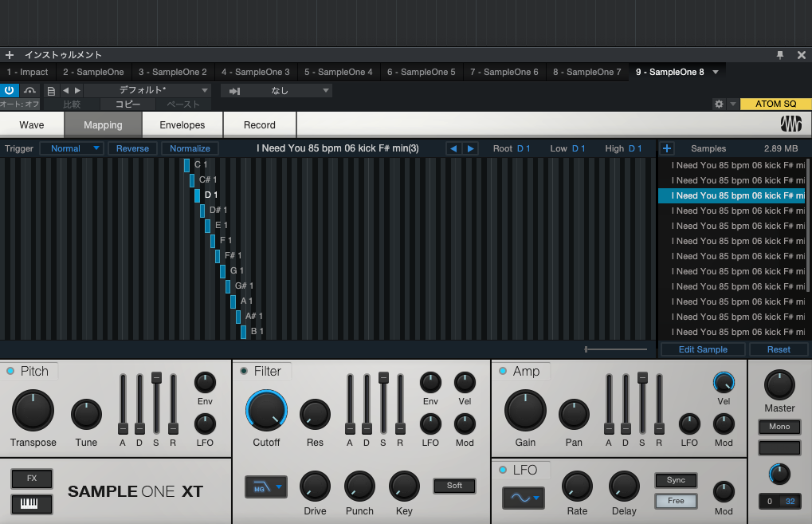Disable the Pitch section
The width and height of the screenshot is (812, 524).
click(10, 372)
